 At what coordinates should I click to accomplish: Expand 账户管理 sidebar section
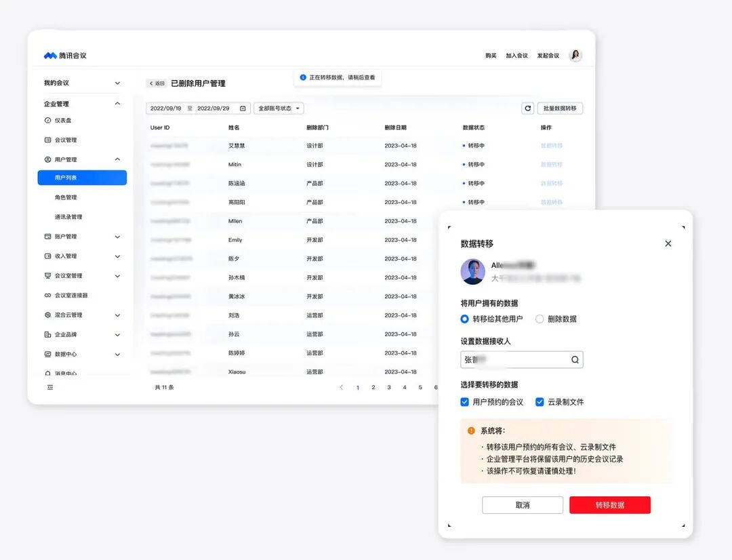point(82,237)
